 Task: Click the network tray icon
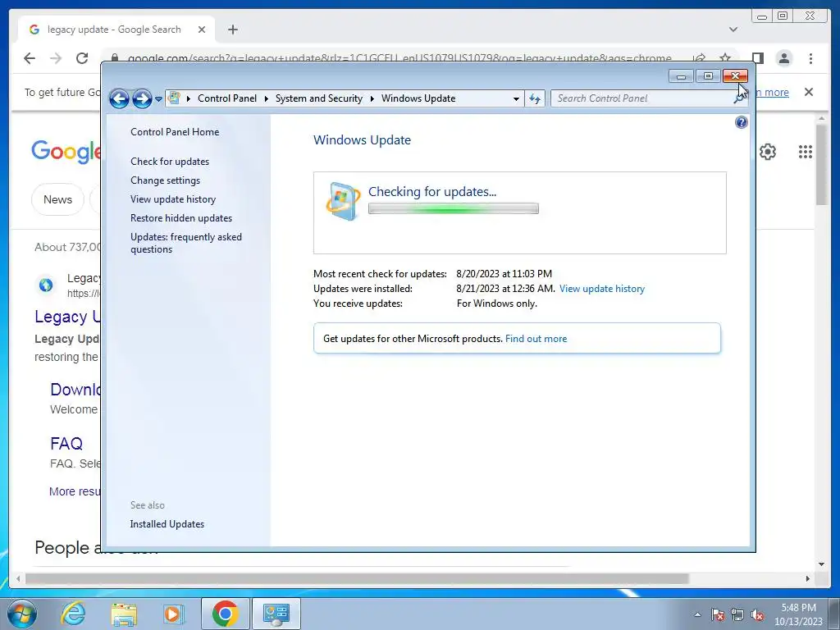tap(737, 614)
